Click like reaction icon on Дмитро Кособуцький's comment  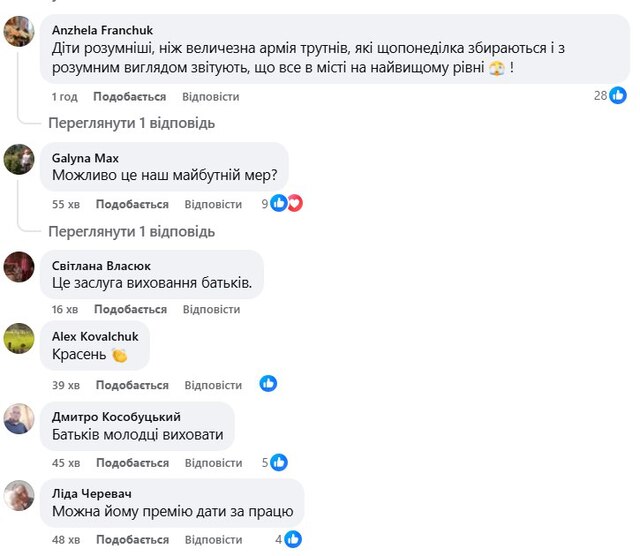point(279,462)
